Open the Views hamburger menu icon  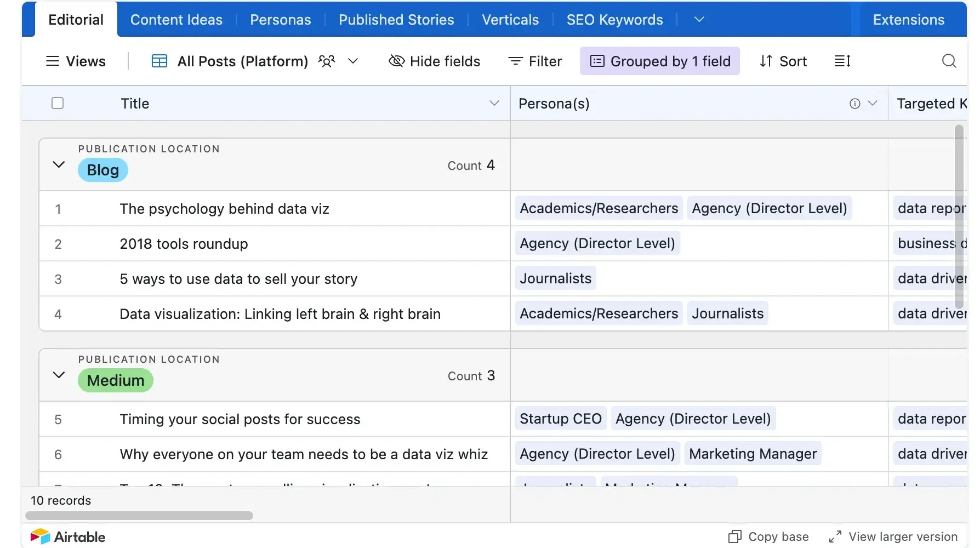[x=53, y=61]
